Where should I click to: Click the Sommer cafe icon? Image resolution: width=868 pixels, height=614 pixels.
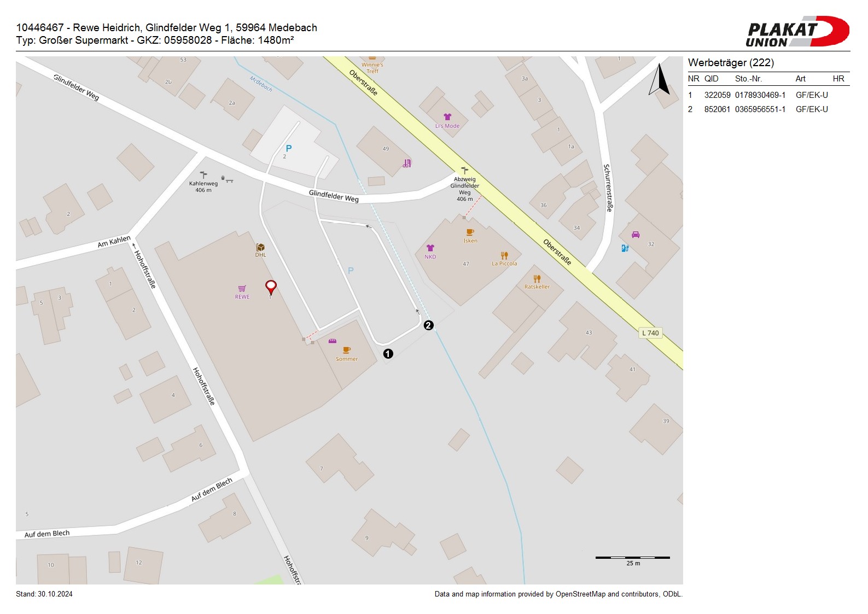point(346,350)
